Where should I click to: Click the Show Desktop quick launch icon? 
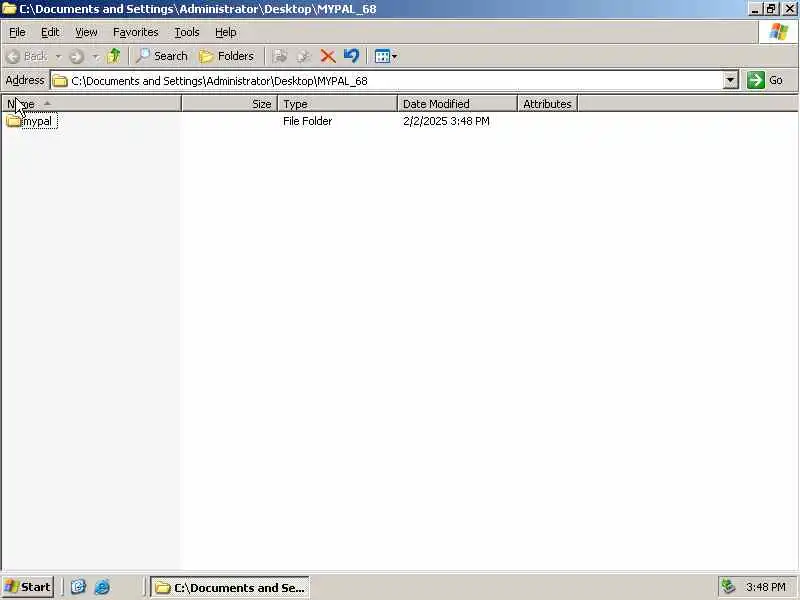click(x=78, y=587)
